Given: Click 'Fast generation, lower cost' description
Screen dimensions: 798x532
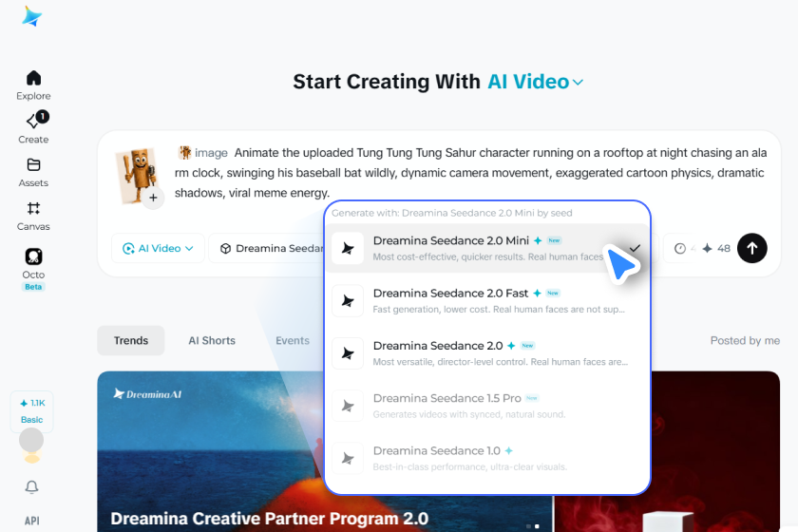Looking at the screenshot, I should tap(499, 310).
